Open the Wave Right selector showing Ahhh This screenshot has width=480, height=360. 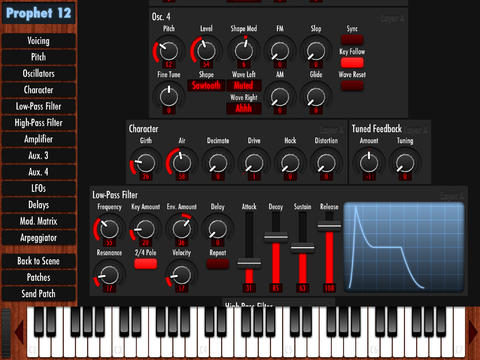tap(244, 108)
